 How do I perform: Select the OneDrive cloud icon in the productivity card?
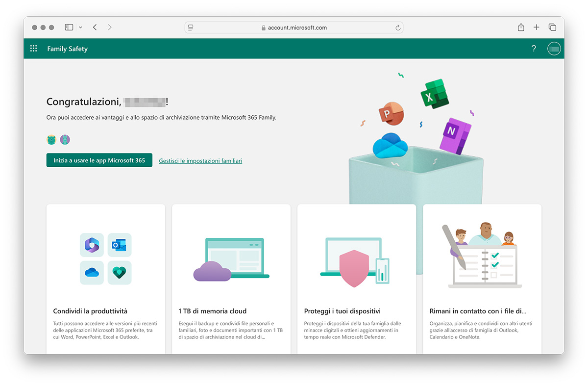click(x=92, y=273)
